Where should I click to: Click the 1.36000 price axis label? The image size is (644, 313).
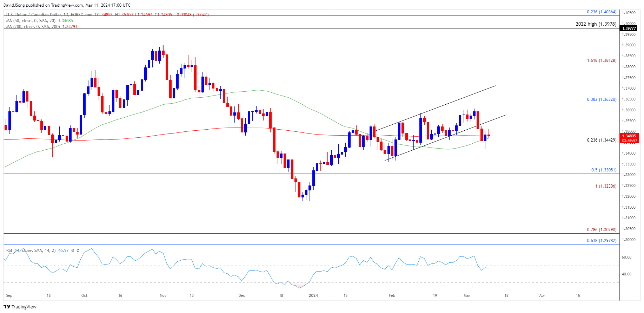[629, 110]
